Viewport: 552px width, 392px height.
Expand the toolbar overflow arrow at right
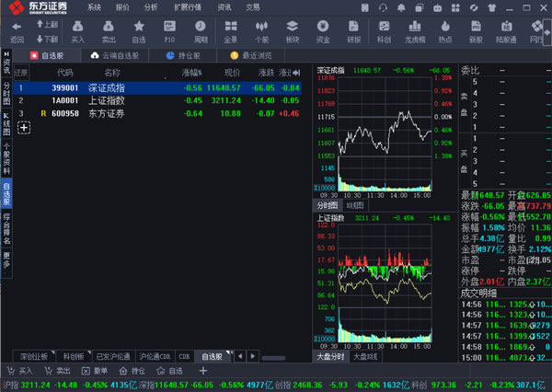click(x=547, y=32)
